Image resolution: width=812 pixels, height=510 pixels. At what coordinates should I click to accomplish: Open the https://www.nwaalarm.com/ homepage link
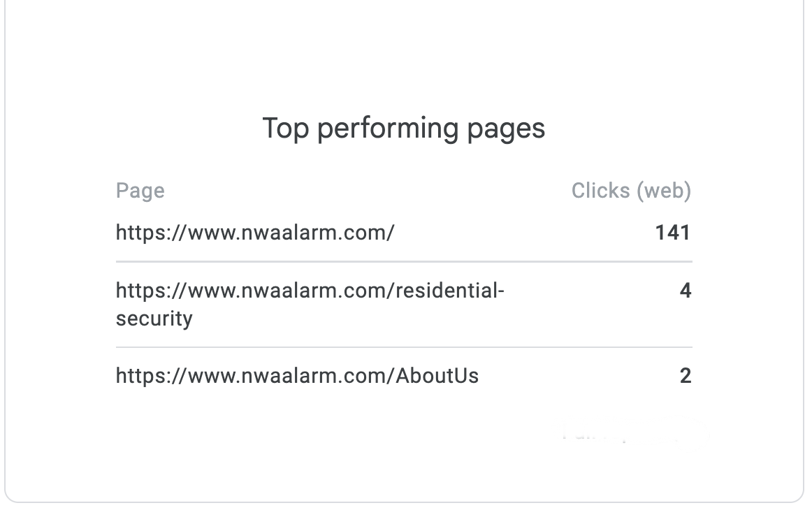point(255,233)
